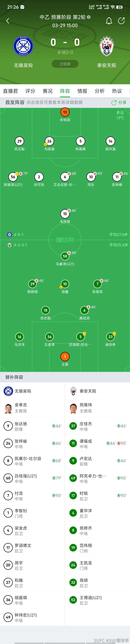Open coach 苑维玮 profile photo
Viewport: 130px width, 644px height.
click(73, 408)
